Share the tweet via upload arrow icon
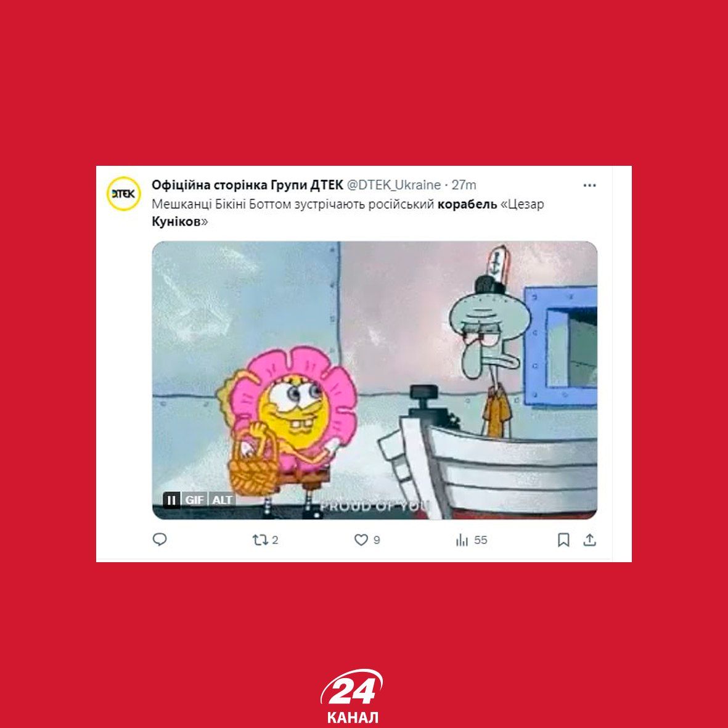728x728 pixels. point(590,539)
